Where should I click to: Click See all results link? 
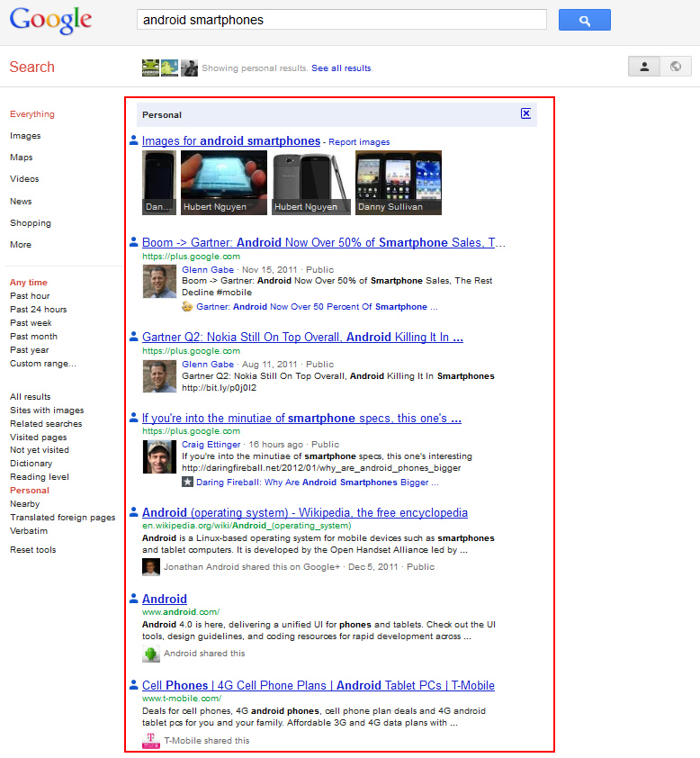coord(342,68)
